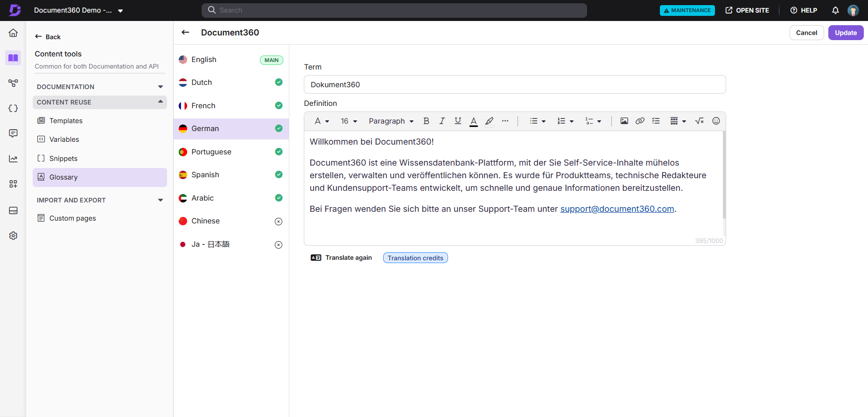Select the Portuguese language
868x417 pixels.
coord(231,152)
